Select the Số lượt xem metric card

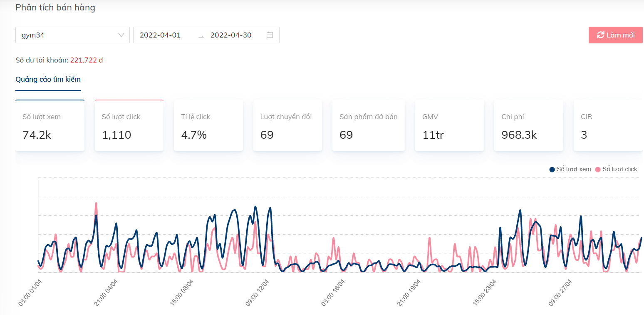(50, 125)
